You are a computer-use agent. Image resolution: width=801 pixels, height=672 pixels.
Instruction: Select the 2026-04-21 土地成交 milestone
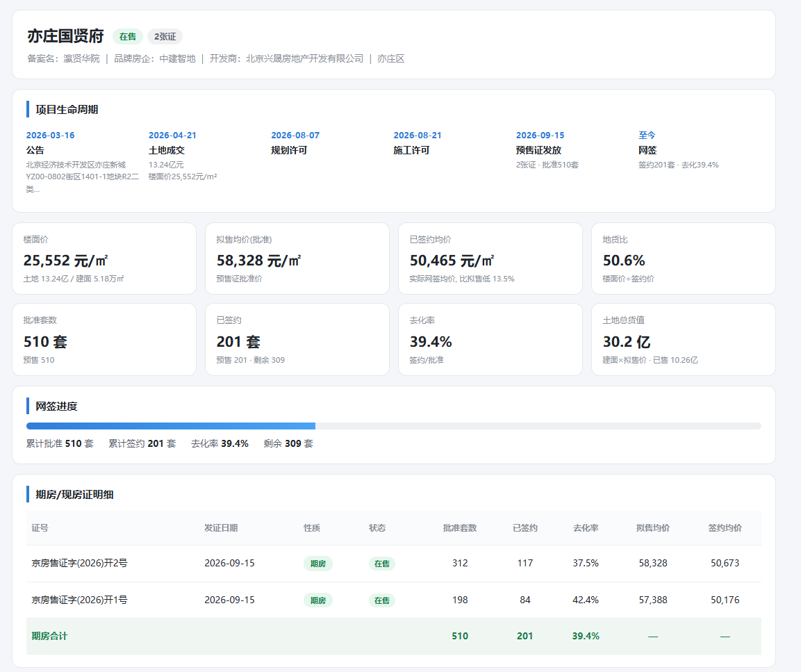204,156
